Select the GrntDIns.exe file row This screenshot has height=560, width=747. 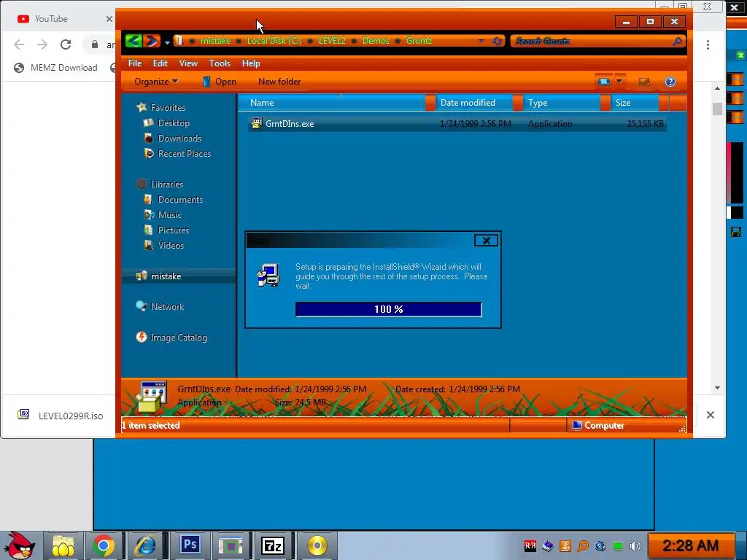click(x=457, y=124)
